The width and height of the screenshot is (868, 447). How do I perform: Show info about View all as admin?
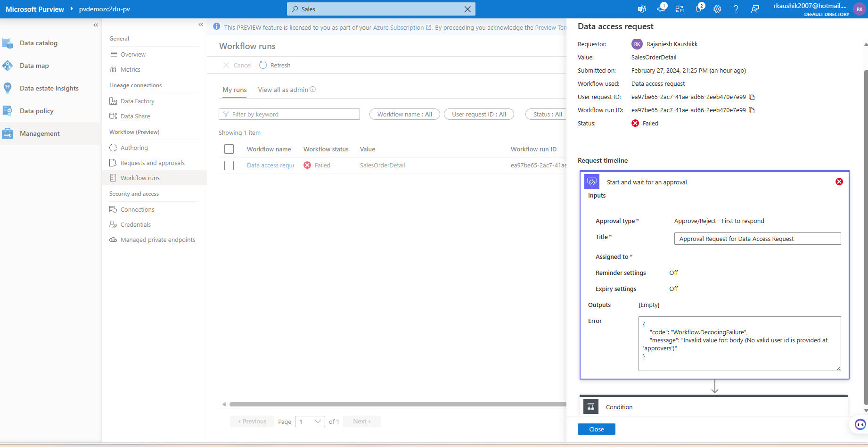click(x=313, y=89)
